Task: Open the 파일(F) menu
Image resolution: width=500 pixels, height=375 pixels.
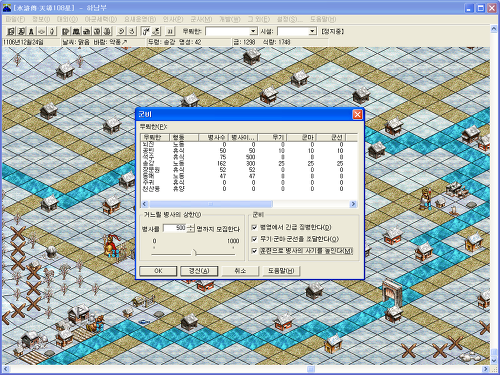Action: point(16,19)
